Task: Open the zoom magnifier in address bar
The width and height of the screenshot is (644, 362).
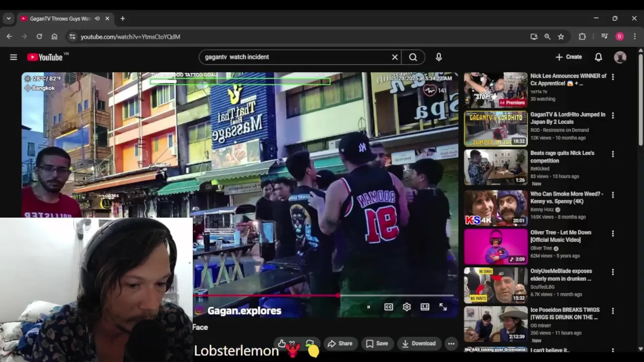Action: [x=547, y=37]
